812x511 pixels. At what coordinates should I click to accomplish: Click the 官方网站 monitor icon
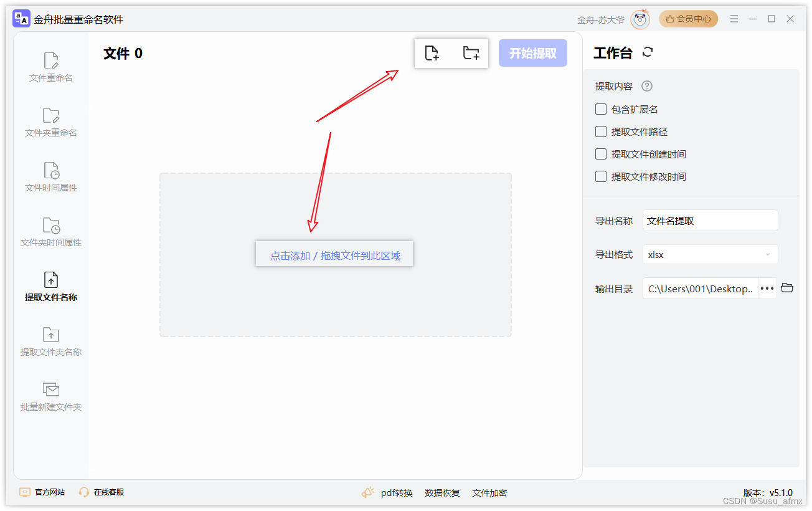click(x=25, y=492)
